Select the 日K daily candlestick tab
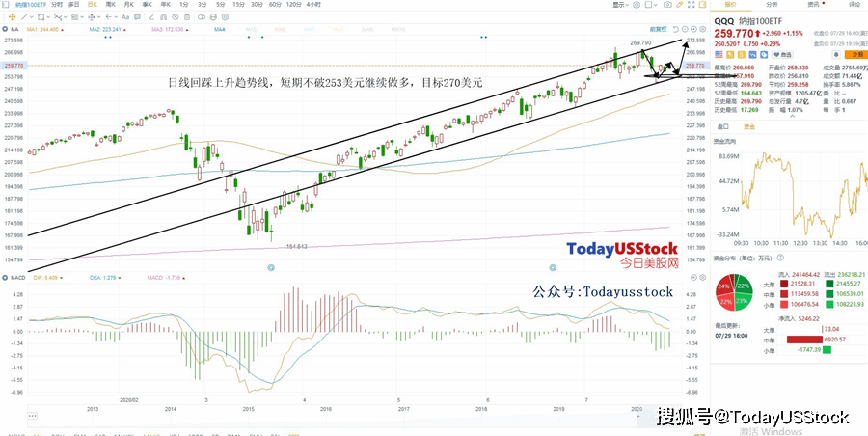Image resolution: width=868 pixels, height=436 pixels. pos(93,4)
